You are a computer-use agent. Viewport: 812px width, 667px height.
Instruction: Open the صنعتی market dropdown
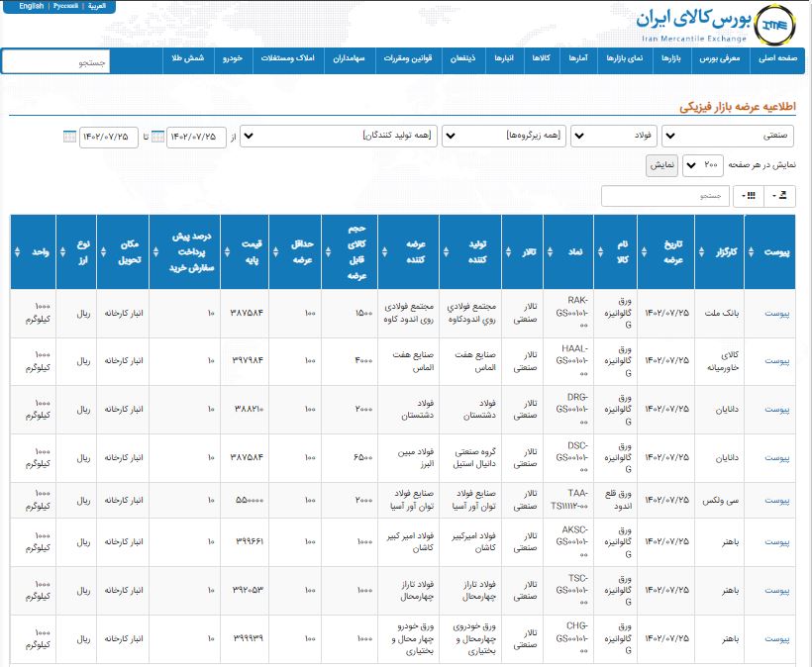point(729,137)
